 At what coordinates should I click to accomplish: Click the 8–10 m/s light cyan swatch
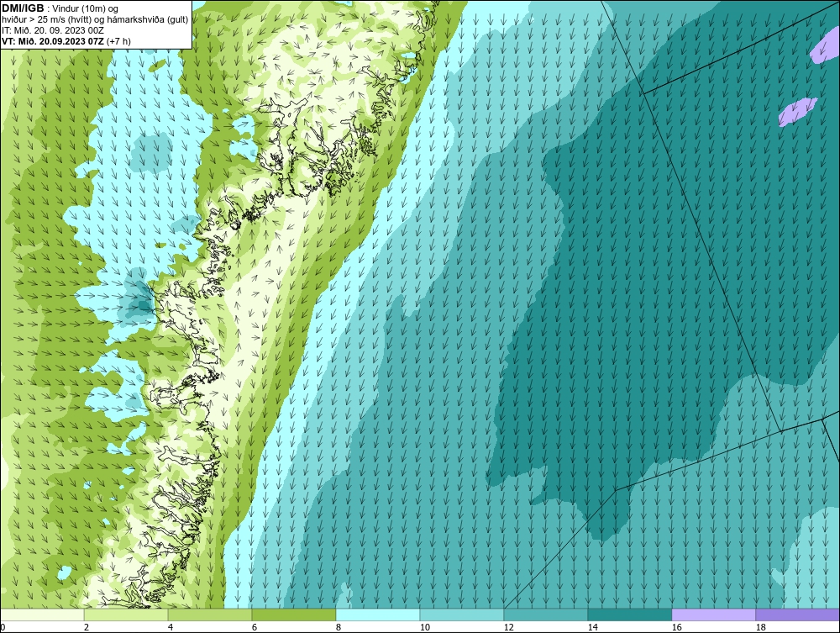tap(378, 615)
